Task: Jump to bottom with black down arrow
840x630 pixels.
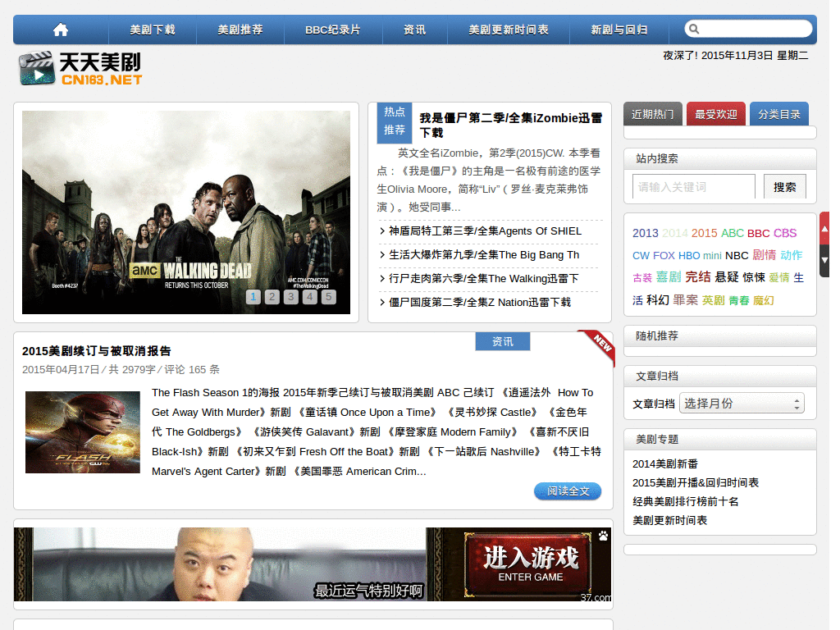Action: pos(825,260)
